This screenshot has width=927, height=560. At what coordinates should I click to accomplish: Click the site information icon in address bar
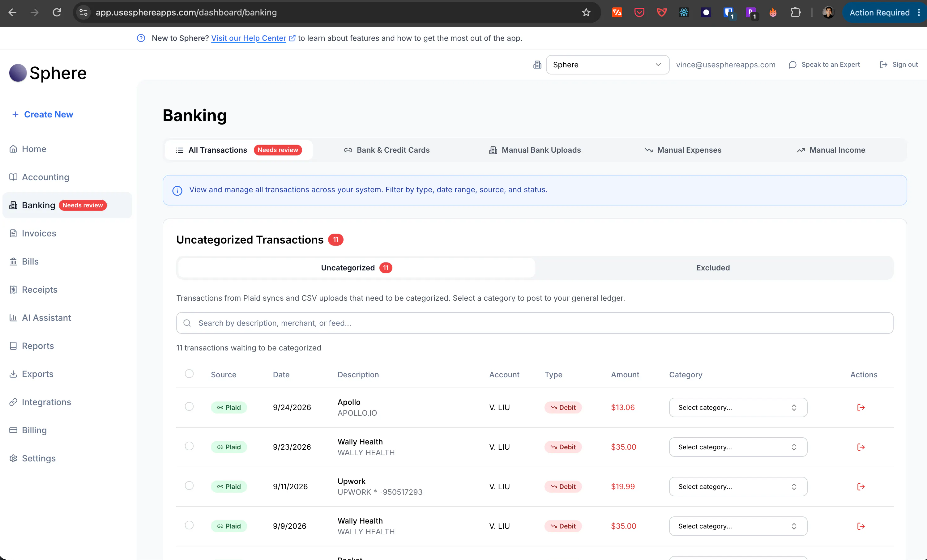point(83,12)
